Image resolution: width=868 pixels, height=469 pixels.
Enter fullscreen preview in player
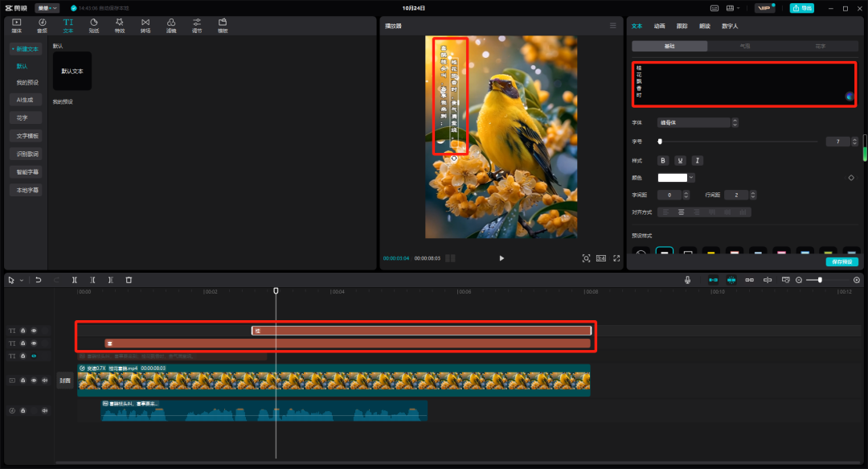616,258
